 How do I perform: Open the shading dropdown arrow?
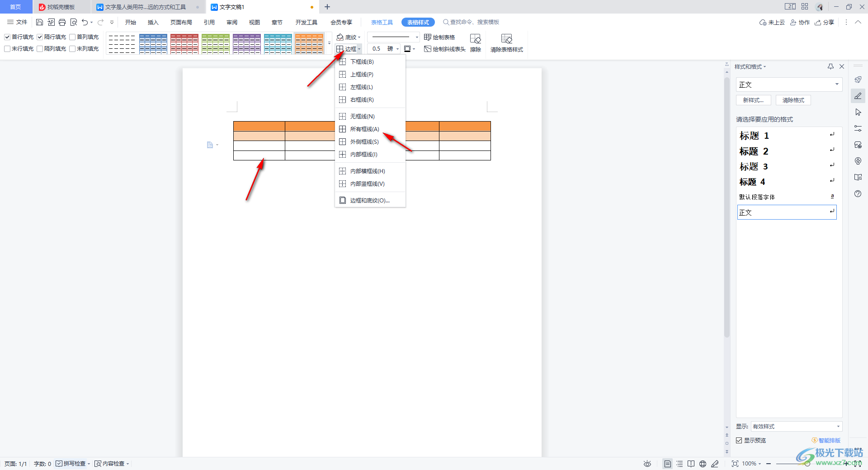359,38
